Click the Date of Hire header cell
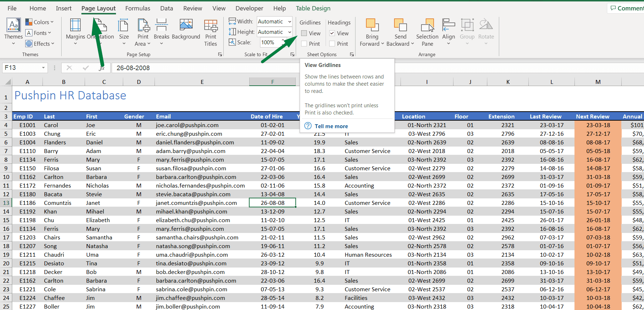644x310 pixels. [x=267, y=116]
